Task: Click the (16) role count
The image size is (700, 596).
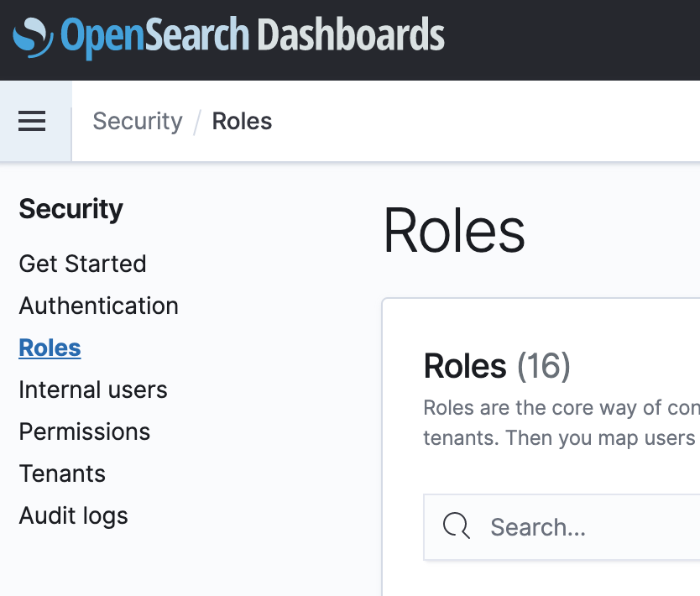Action: click(543, 366)
